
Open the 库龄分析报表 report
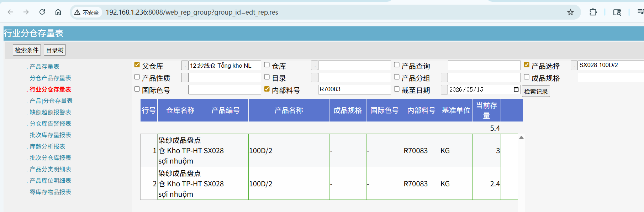click(x=47, y=146)
